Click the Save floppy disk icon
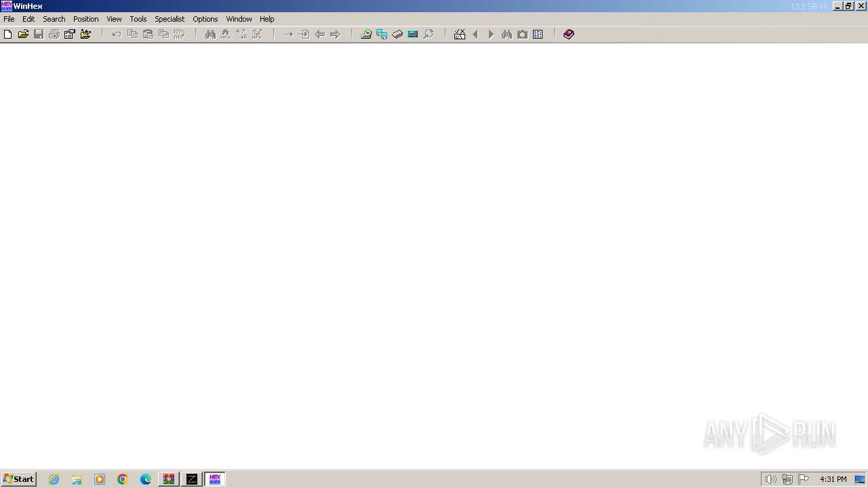Screen dimensions: 868x488 click(x=39, y=34)
